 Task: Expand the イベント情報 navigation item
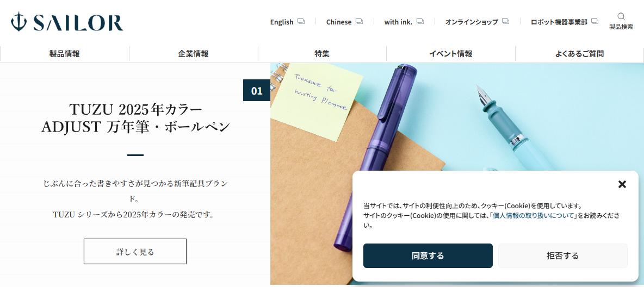point(451,53)
